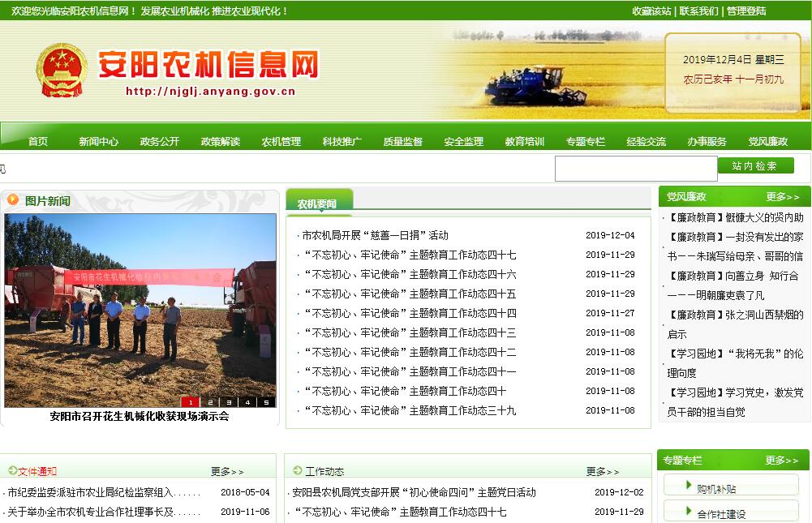Open the 管理登陆 link at top right
Image resolution: width=812 pixels, height=523 pixels.
pos(746,11)
